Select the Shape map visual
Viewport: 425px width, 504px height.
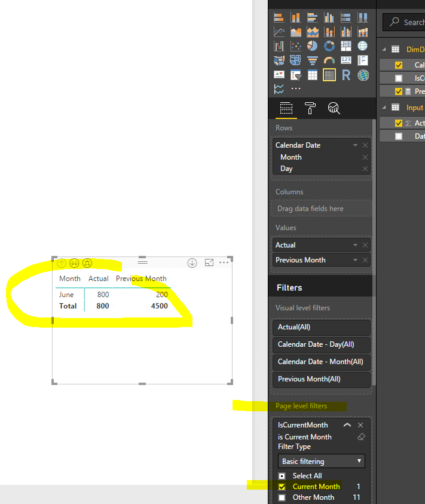tap(296, 60)
